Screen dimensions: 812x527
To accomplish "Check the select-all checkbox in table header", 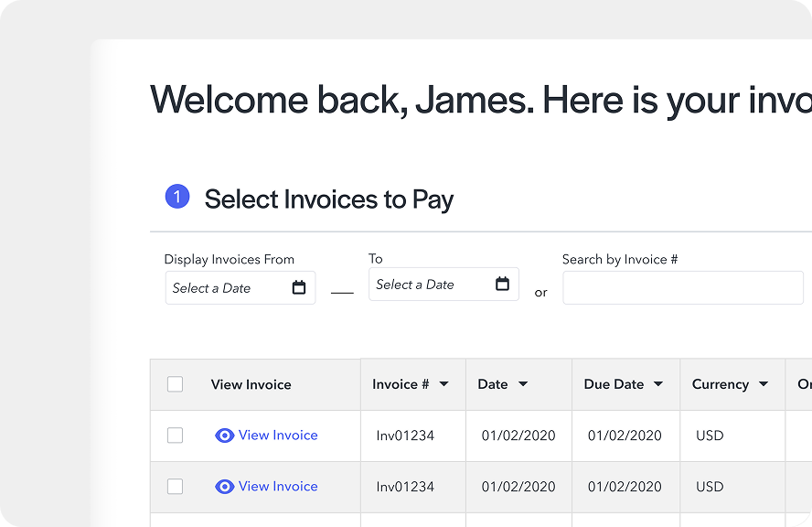I will [175, 384].
